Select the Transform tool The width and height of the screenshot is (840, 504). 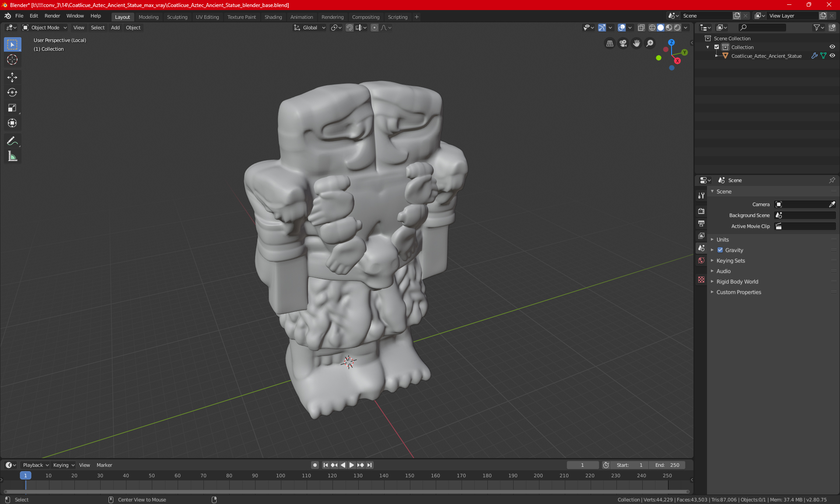[x=12, y=123]
